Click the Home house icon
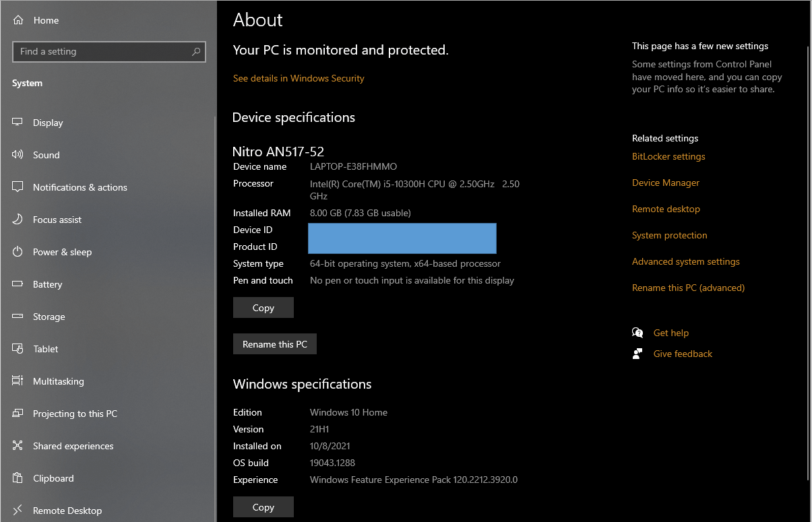This screenshot has height=522, width=812. coord(18,20)
